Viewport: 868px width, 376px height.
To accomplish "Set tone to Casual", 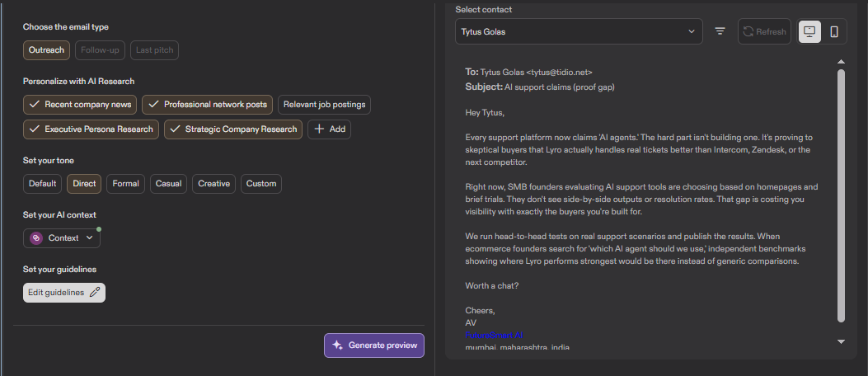I will click(x=169, y=184).
